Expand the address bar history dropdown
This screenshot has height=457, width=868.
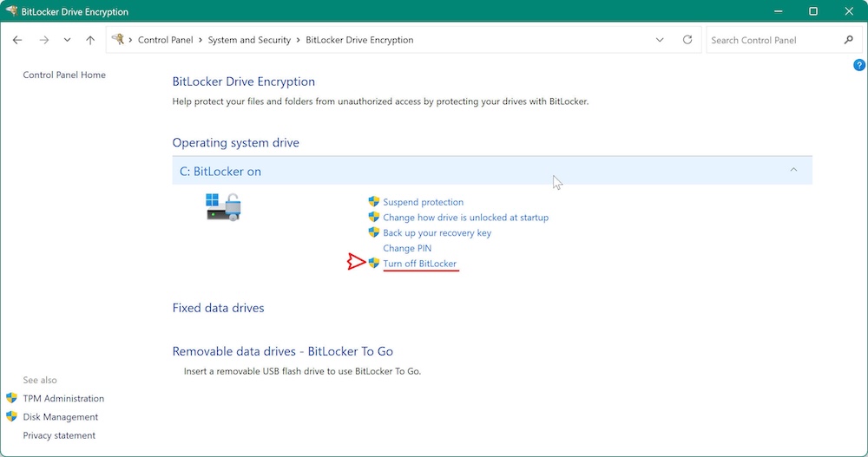(x=660, y=40)
